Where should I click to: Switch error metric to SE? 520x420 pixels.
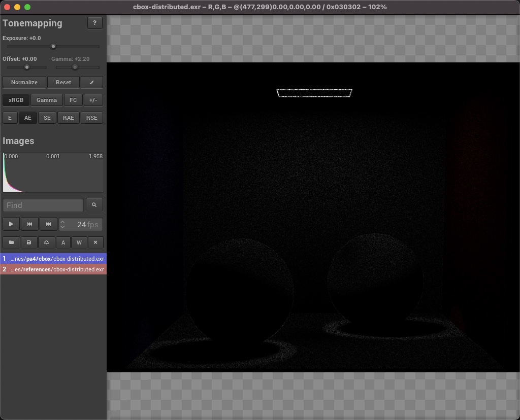click(x=47, y=118)
